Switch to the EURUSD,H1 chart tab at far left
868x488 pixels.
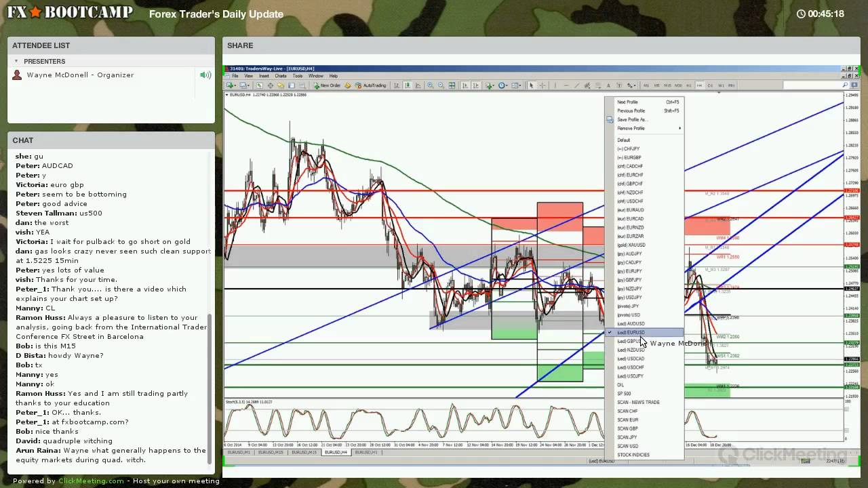click(238, 452)
